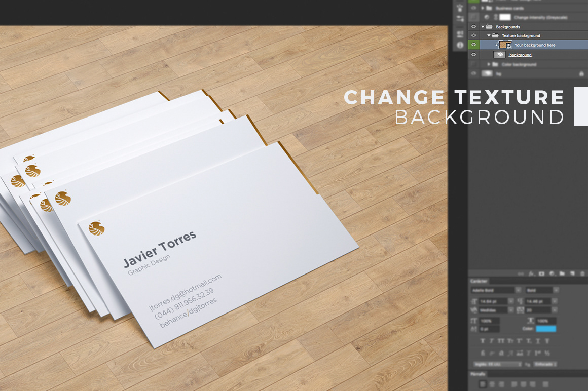Image resolution: width=588 pixels, height=391 pixels.
Task: Apply superscript formatting
Action: coord(520,341)
